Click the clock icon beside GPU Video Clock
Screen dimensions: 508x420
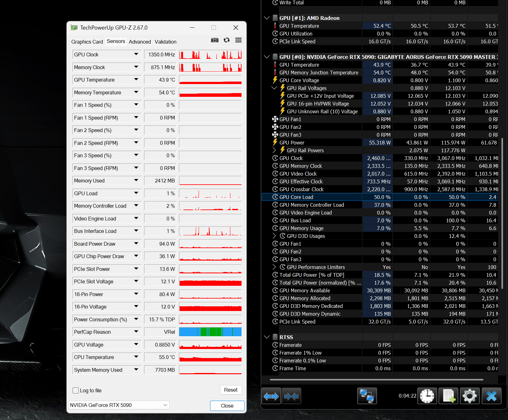coord(275,174)
